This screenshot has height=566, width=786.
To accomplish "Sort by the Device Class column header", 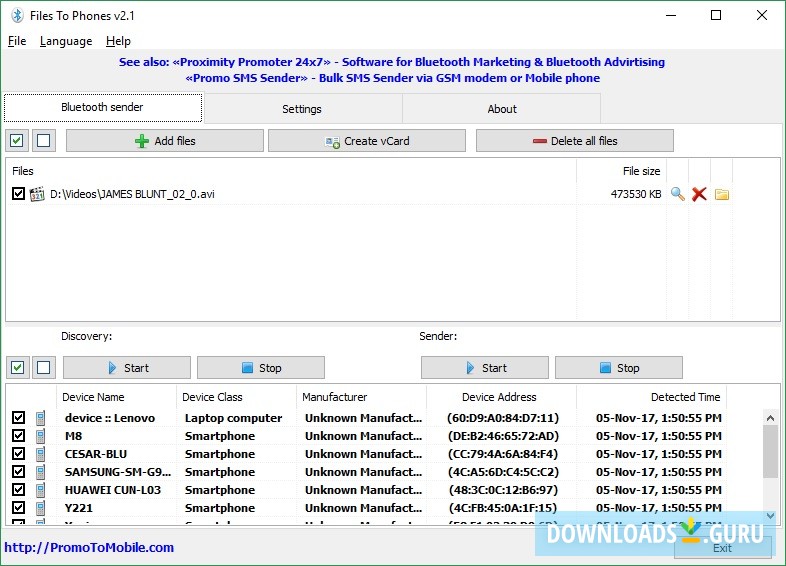I will click(x=236, y=397).
